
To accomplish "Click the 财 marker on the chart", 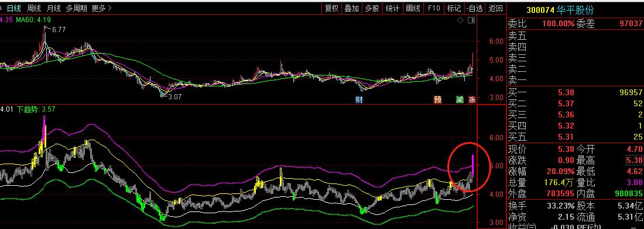I will coord(359,99).
